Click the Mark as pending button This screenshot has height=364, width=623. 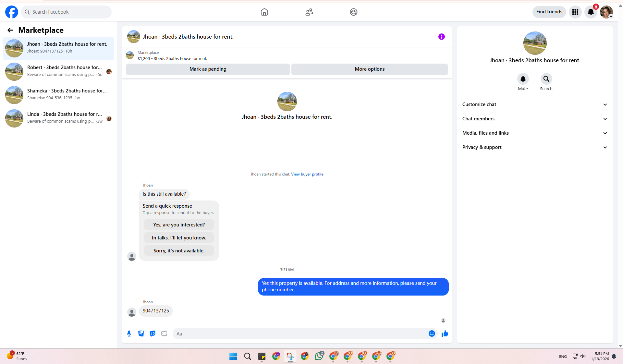click(208, 69)
